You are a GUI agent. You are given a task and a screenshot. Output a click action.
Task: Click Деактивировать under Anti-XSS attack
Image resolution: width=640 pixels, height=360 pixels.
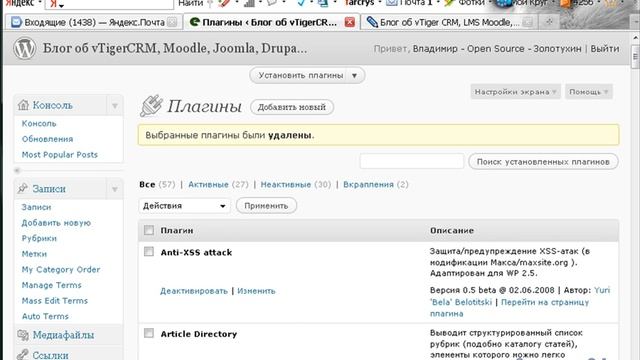point(194,291)
